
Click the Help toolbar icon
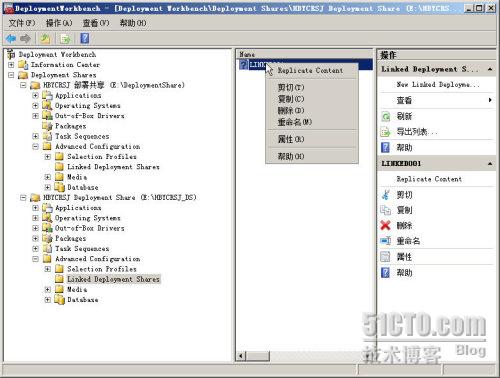click(x=85, y=39)
